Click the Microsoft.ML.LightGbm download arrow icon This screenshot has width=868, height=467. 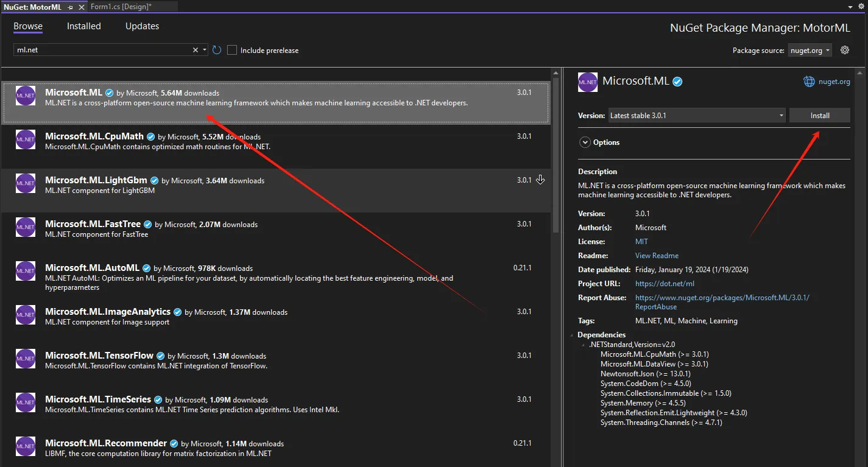(540, 180)
